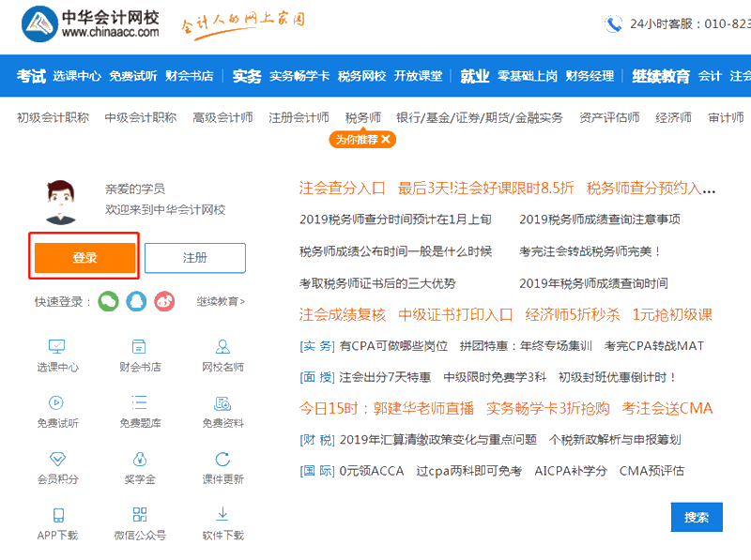Viewport: 751px width, 560px height.
Task: Expand the 继续教育 quick login section
Action: point(218,302)
